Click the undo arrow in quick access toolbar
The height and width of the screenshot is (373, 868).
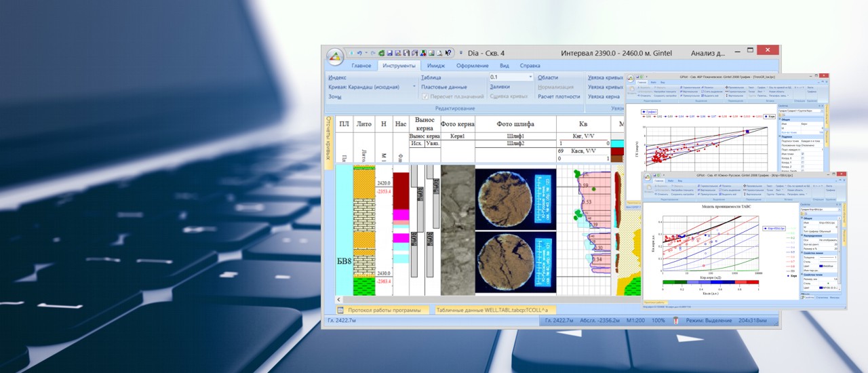(x=359, y=53)
